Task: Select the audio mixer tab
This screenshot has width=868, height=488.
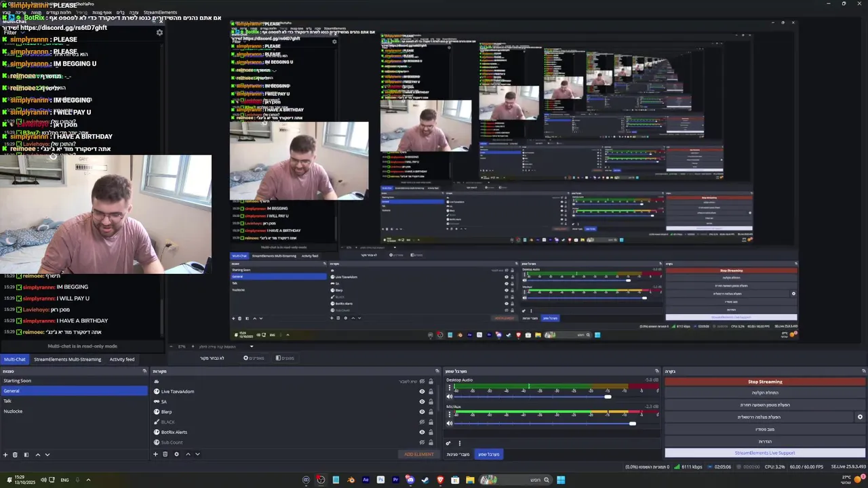Action: [x=488, y=454]
